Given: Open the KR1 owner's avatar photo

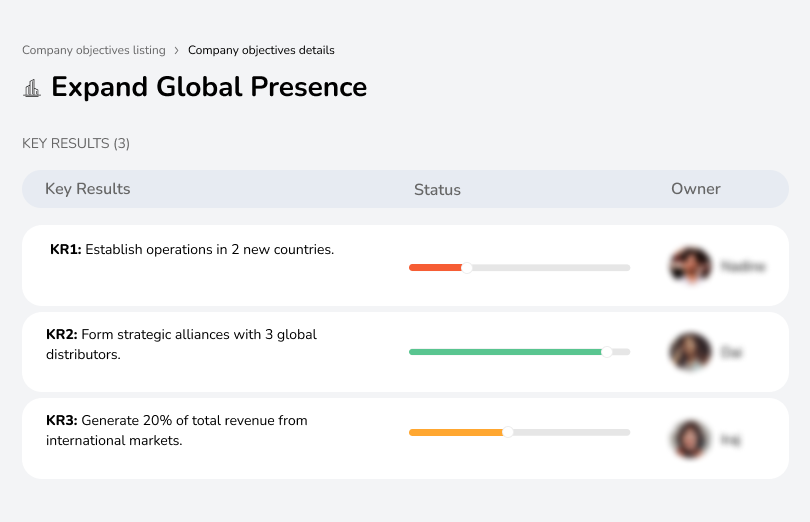Looking at the screenshot, I should click(689, 266).
